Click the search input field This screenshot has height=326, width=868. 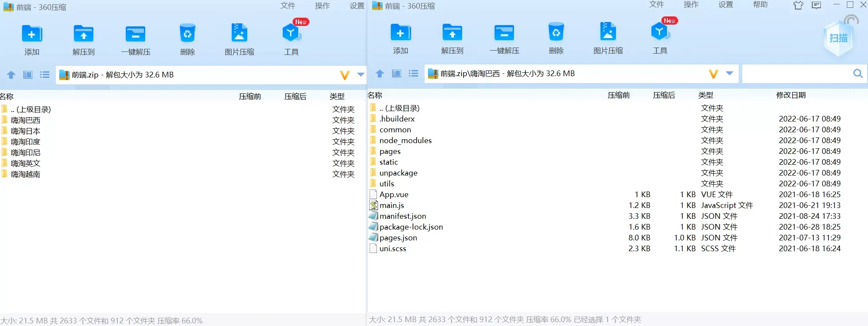tap(795, 74)
